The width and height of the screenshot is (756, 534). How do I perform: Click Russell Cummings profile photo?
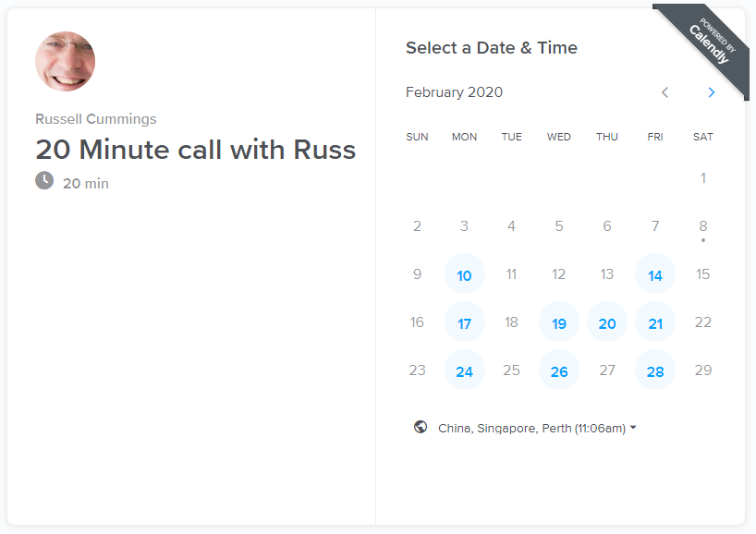tap(65, 61)
